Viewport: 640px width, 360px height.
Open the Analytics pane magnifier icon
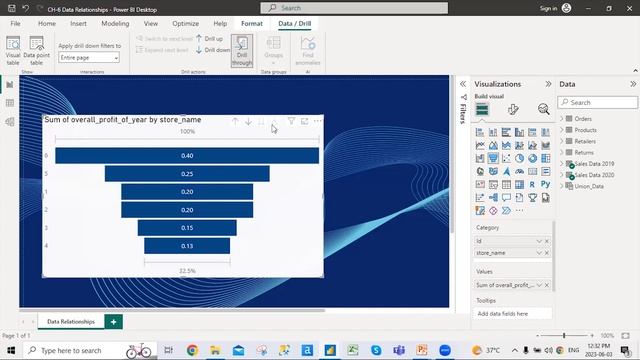coord(543,109)
